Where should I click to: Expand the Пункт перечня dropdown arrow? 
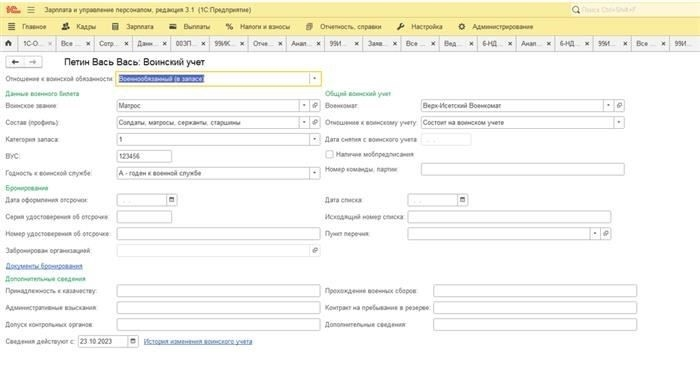coord(595,234)
